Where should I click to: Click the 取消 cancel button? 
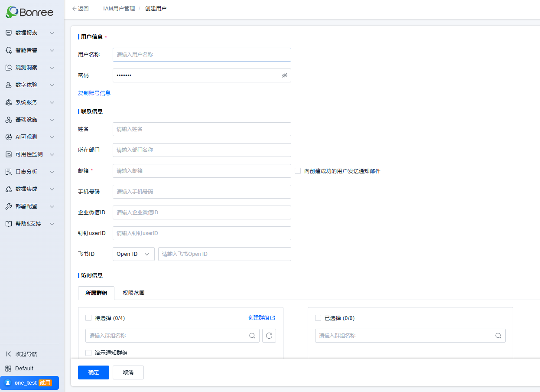(x=128, y=372)
